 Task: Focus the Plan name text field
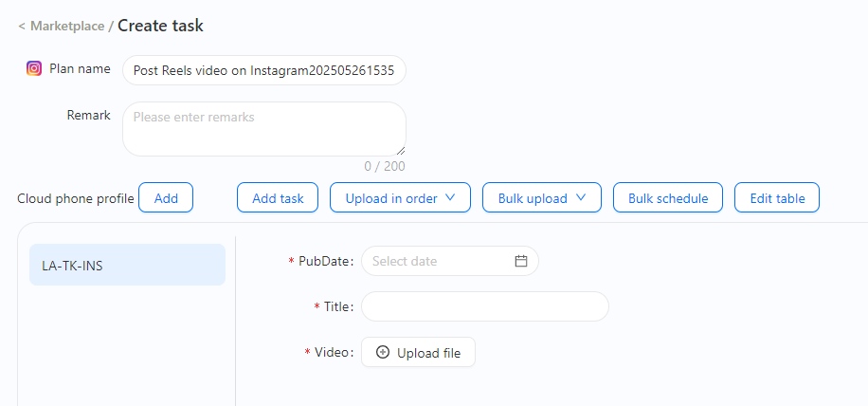[x=264, y=70]
